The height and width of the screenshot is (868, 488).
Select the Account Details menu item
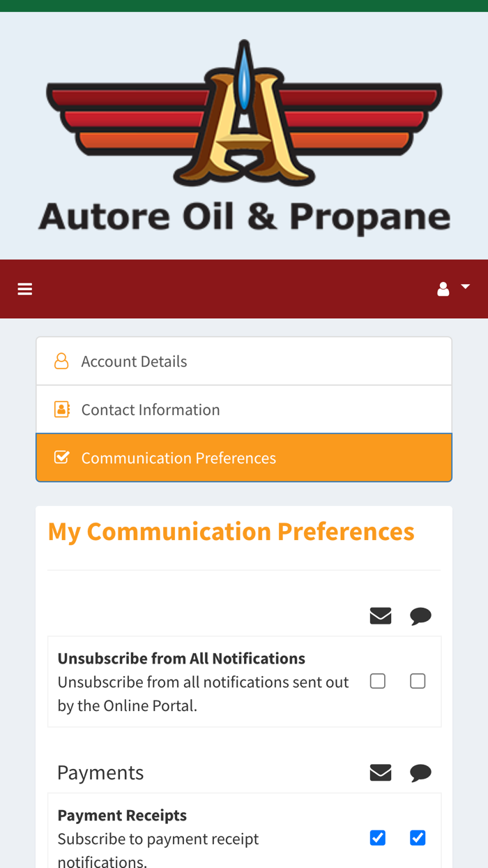click(x=135, y=361)
